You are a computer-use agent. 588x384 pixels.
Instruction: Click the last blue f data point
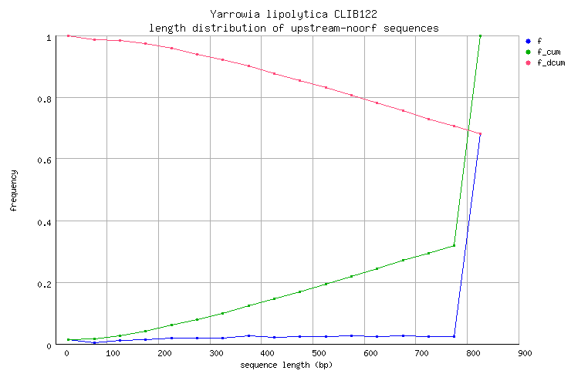pos(480,134)
